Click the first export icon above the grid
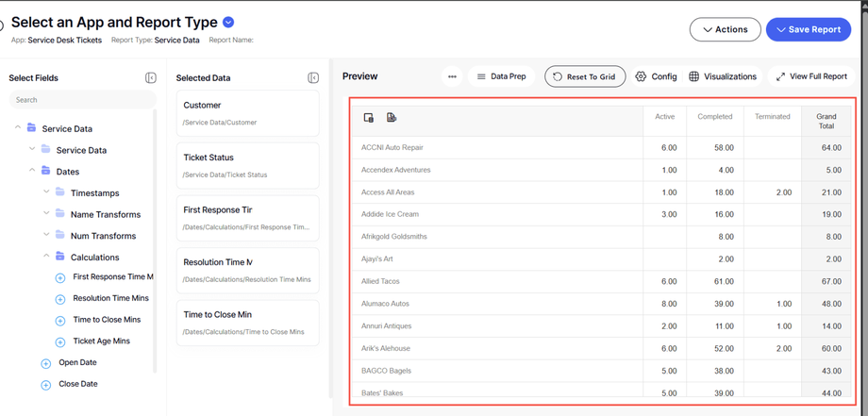This screenshot has width=868, height=416. tap(369, 118)
